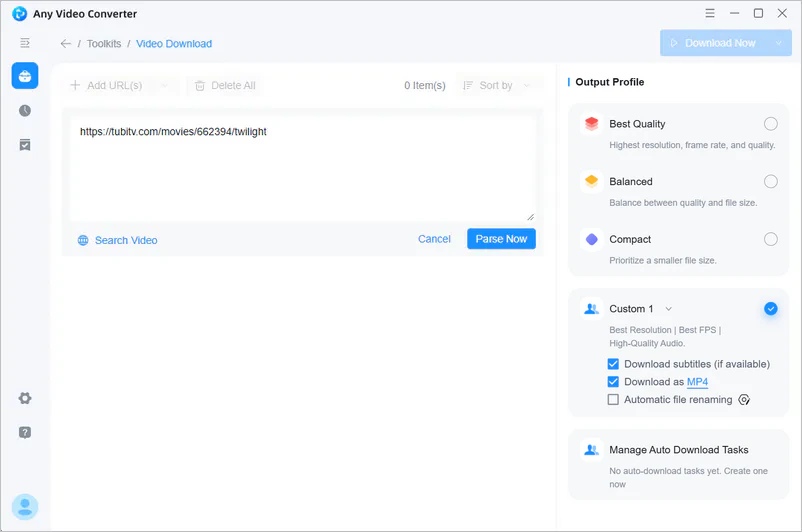
Task: Click 'Highest resolution, frame rate, and quality.' text
Action: 692,145
